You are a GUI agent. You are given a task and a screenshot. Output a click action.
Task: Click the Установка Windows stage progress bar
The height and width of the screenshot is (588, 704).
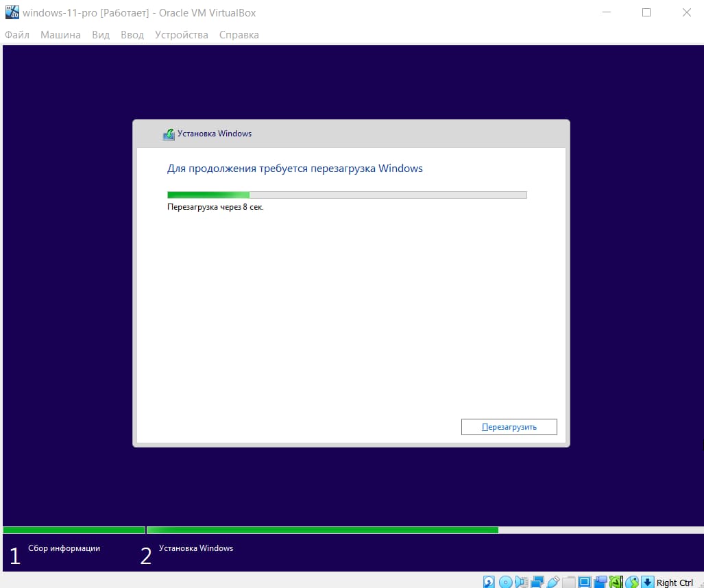[425, 530]
